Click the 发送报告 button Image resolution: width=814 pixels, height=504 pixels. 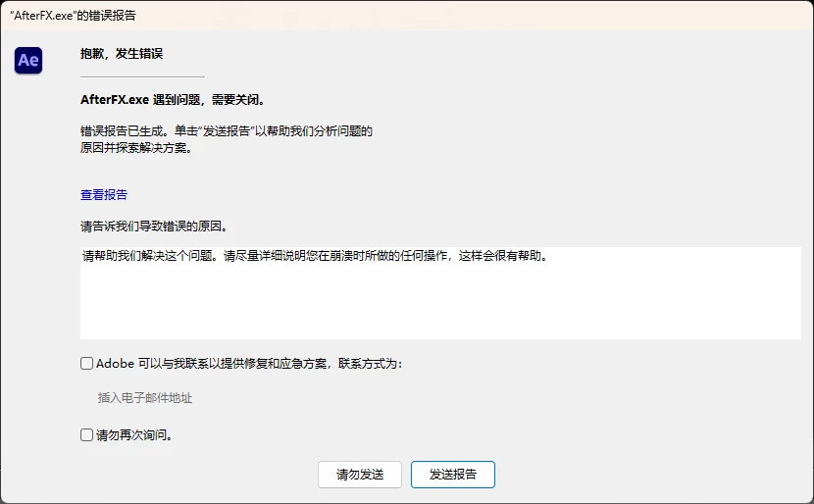pos(453,475)
